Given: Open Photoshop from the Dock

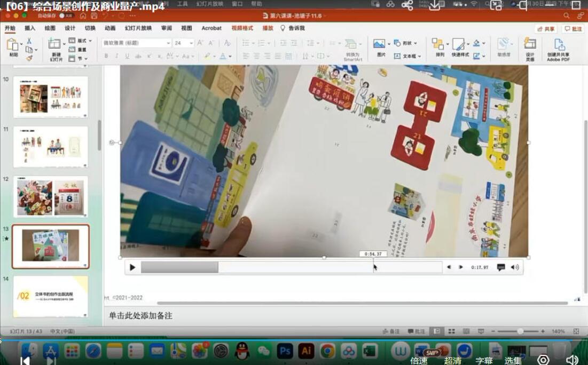Looking at the screenshot, I should click(285, 351).
